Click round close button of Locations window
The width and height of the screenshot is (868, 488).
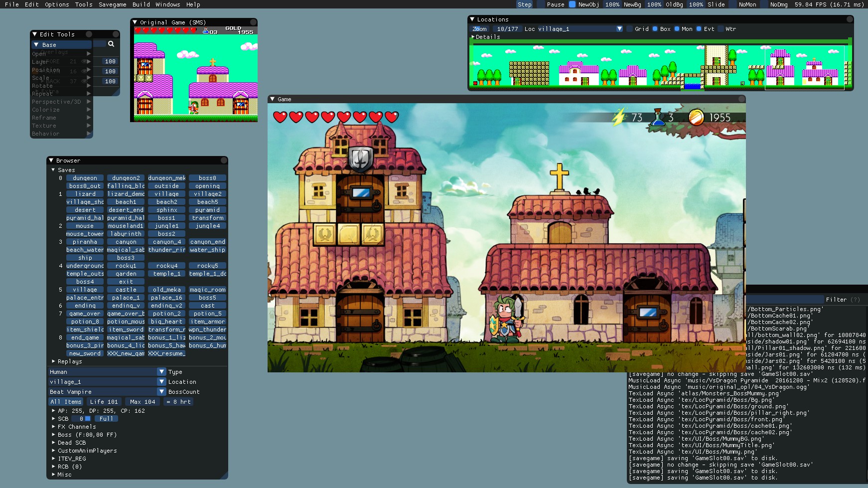point(850,19)
